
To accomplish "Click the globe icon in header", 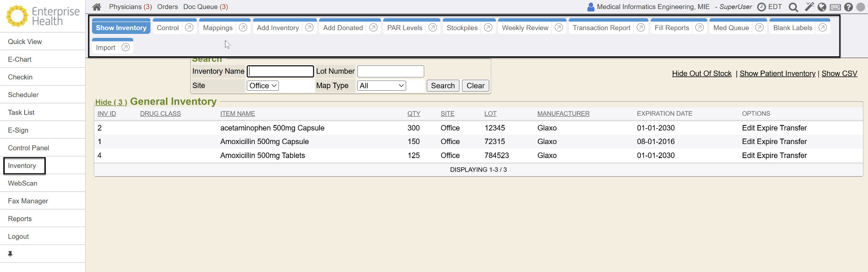I will point(822,7).
